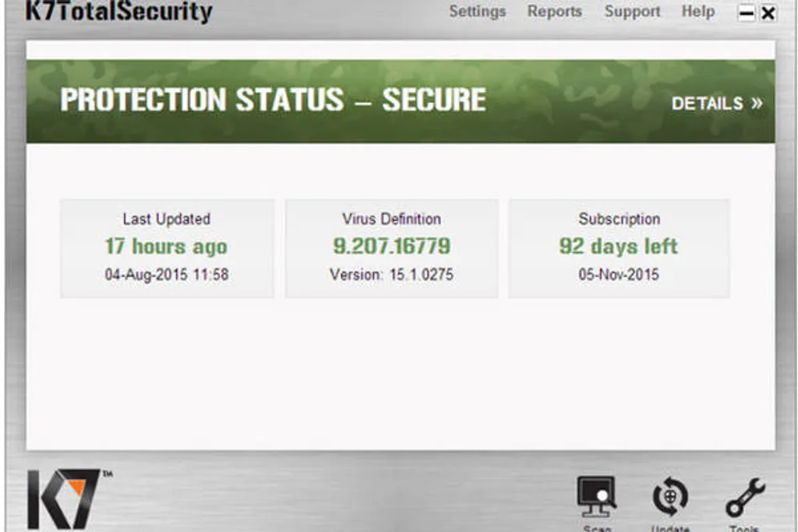Open the Support menu
Viewport: 798px width, 532px height.
click(x=632, y=12)
